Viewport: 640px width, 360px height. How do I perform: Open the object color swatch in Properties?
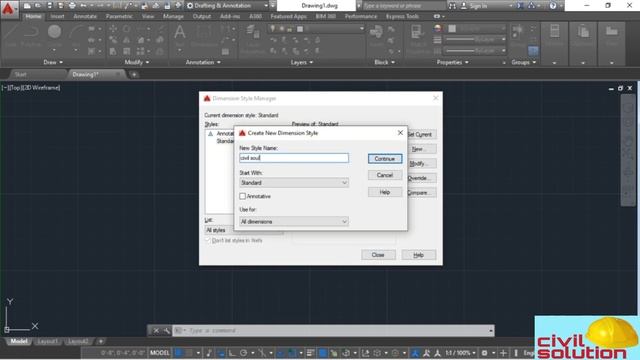tap(452, 29)
